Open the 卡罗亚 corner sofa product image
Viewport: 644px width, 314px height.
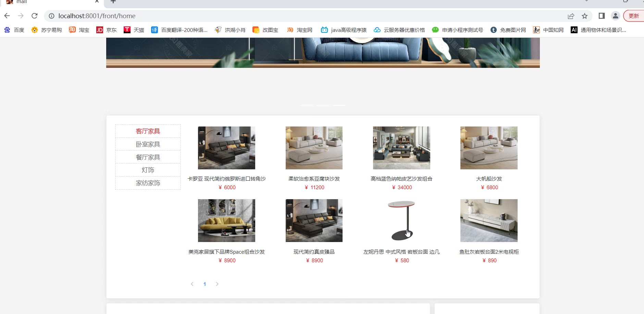point(226,148)
